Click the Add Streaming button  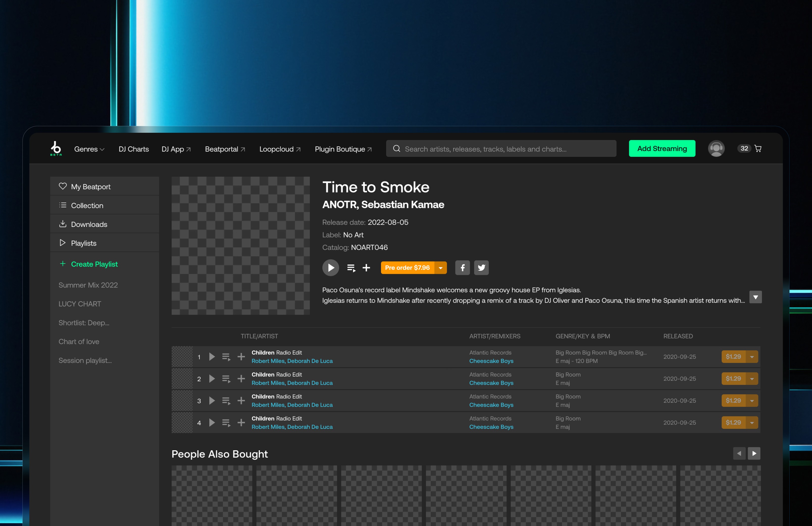662,149
